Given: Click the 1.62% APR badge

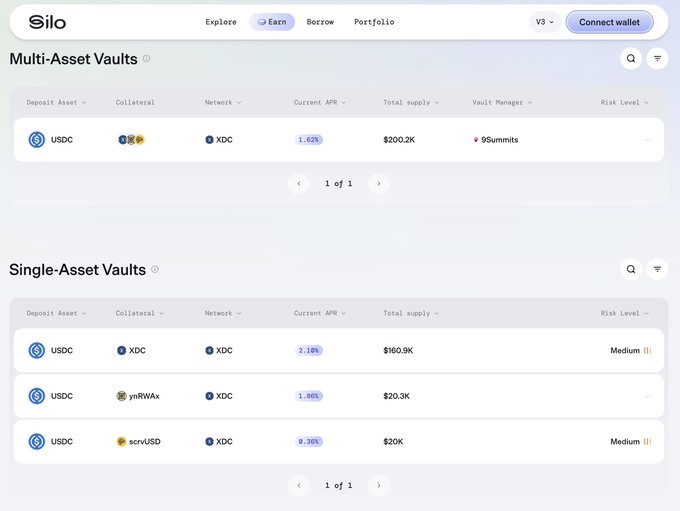Looking at the screenshot, I should pyautogui.click(x=308, y=140).
